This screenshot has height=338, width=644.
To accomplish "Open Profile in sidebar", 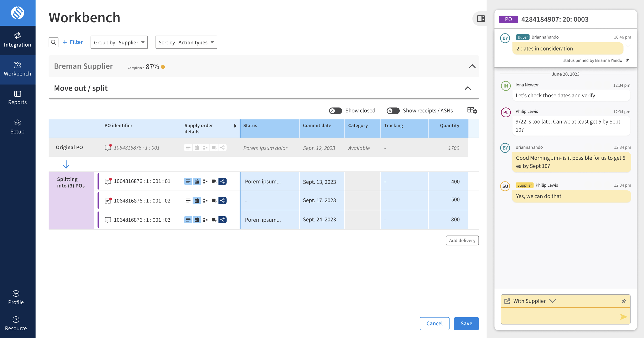I will 16,298.
